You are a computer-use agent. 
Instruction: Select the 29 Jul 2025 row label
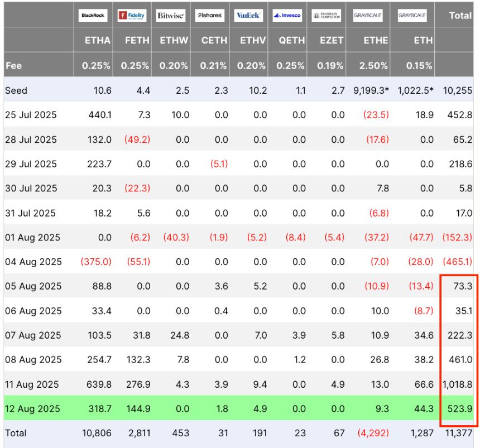(31, 164)
